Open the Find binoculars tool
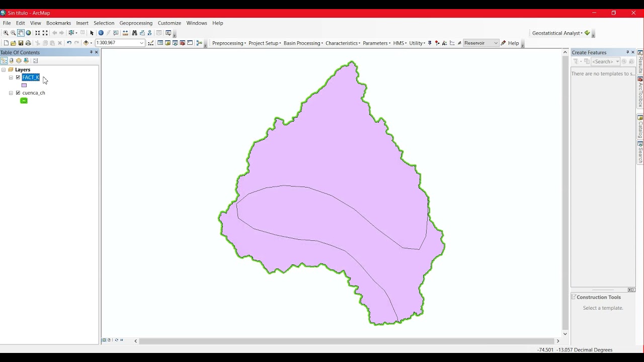 tap(134, 33)
